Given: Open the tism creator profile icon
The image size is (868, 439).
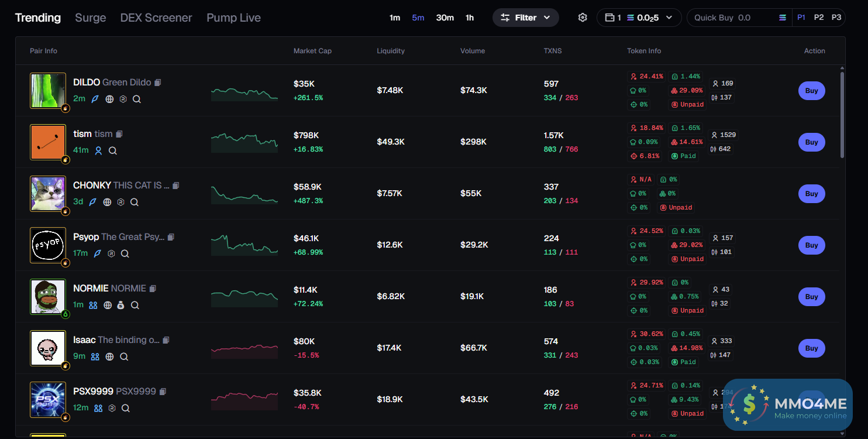Looking at the screenshot, I should pos(98,150).
